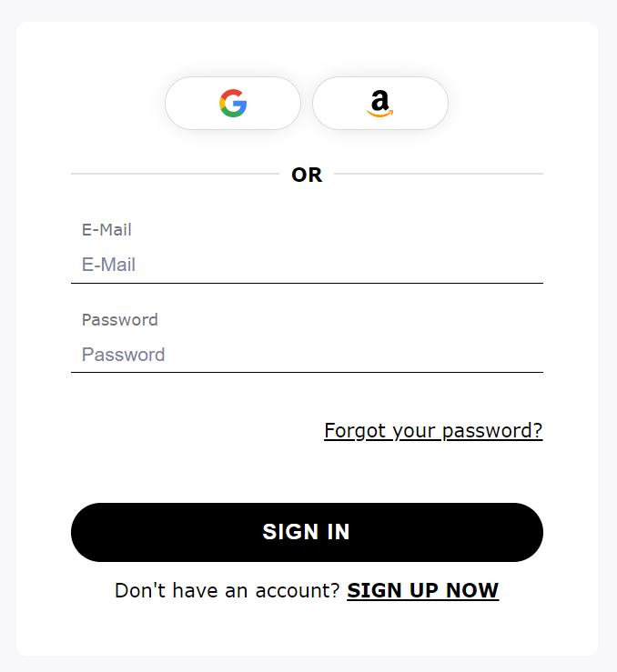Click the divider line right of OR
This screenshot has width=617, height=672.
pyautogui.click(x=439, y=174)
